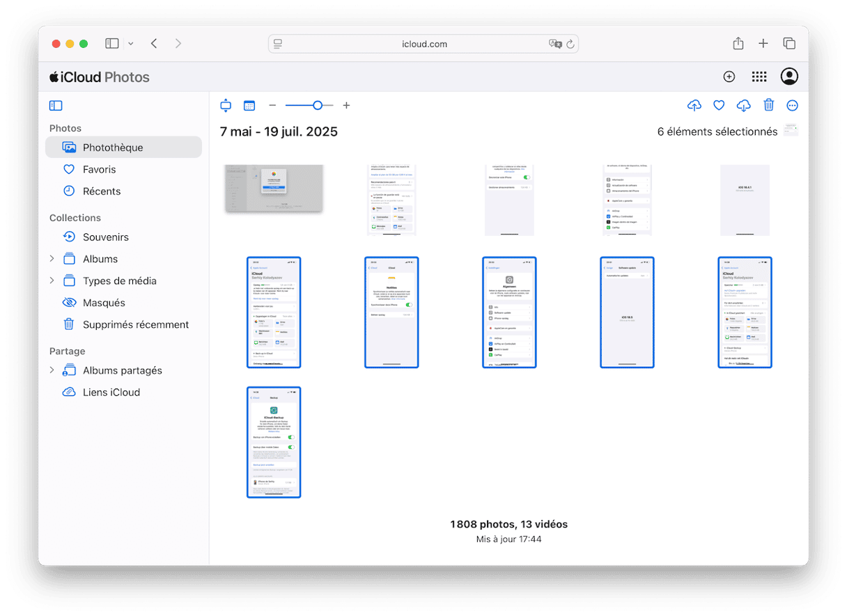This screenshot has width=847, height=616.
Task: Click the upload to iCloud icon
Action: pyautogui.click(x=694, y=106)
